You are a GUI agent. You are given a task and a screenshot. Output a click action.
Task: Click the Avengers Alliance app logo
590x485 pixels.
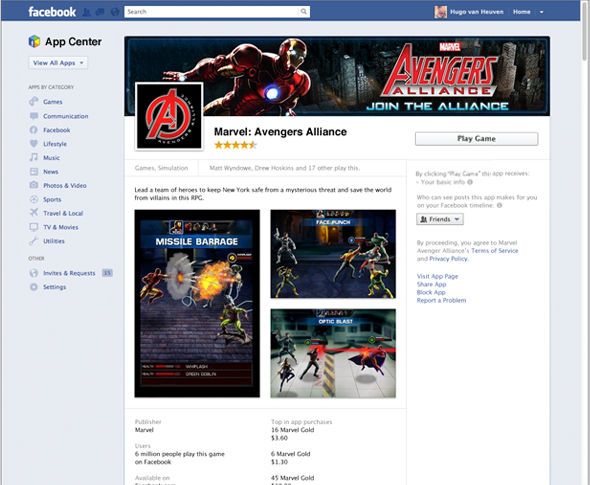pos(169,116)
